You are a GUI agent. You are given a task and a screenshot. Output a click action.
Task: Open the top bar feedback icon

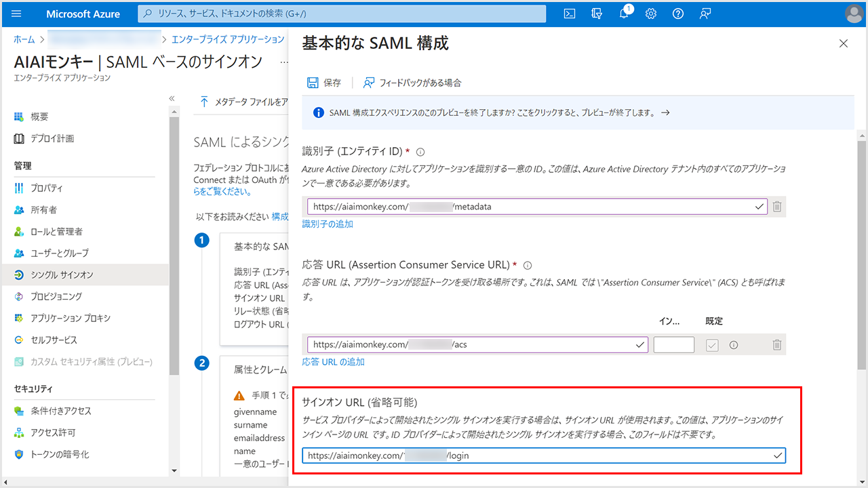pyautogui.click(x=705, y=14)
